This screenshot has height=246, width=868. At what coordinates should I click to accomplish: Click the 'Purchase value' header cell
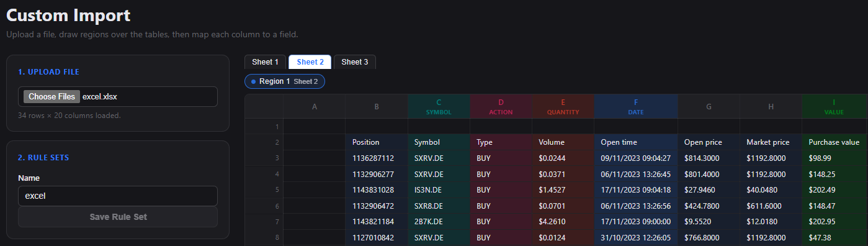(x=834, y=142)
